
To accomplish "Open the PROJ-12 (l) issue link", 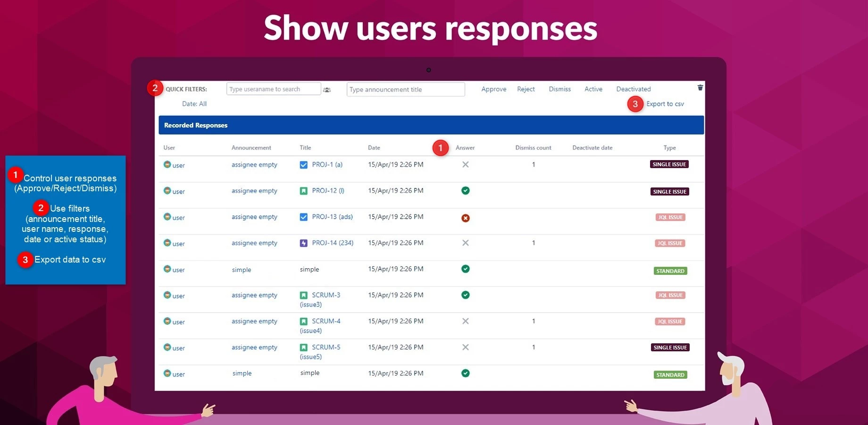I will click(328, 191).
